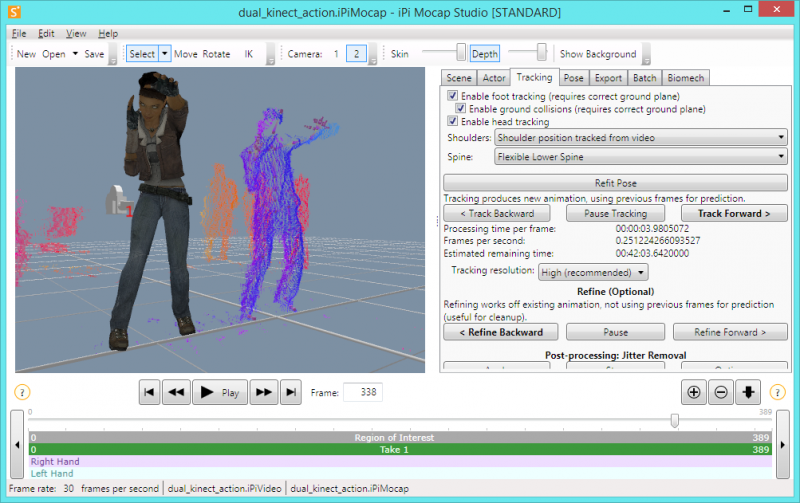Click Track Forward button
This screenshot has width=800, height=503.
click(734, 213)
